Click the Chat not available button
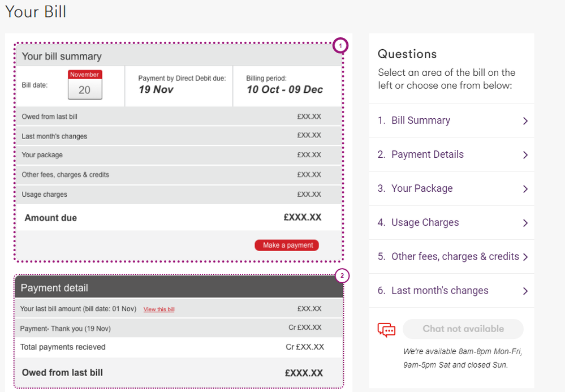This screenshot has width=565, height=392. click(x=463, y=329)
